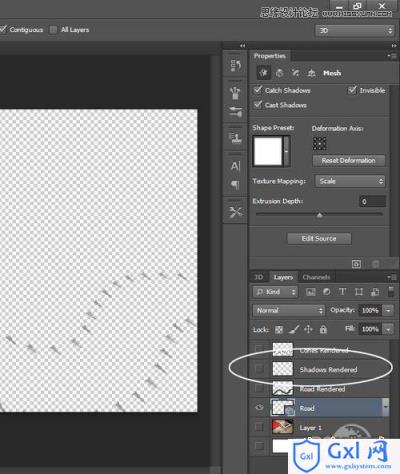
Task: Hide the Road layer eye
Action: [259, 407]
